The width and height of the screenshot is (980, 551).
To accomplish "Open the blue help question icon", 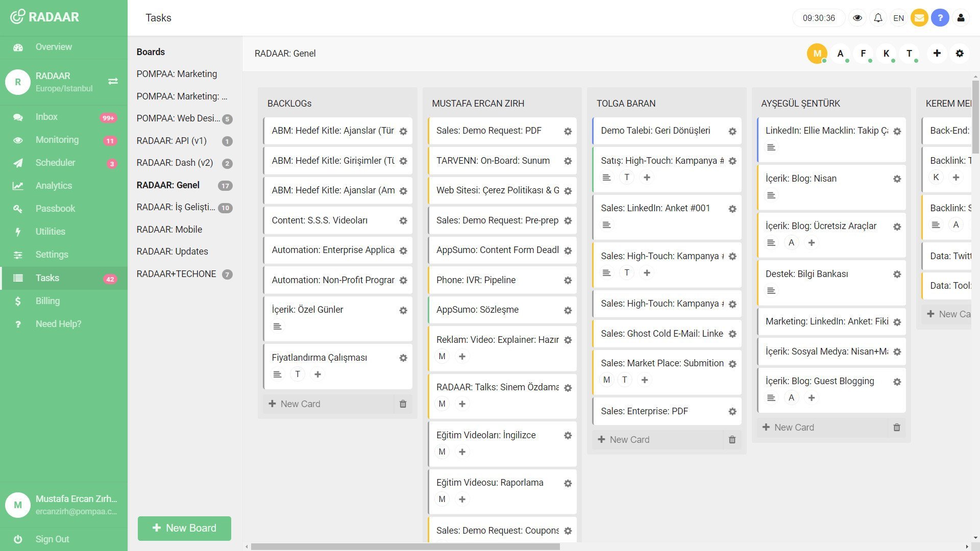I will tap(940, 18).
